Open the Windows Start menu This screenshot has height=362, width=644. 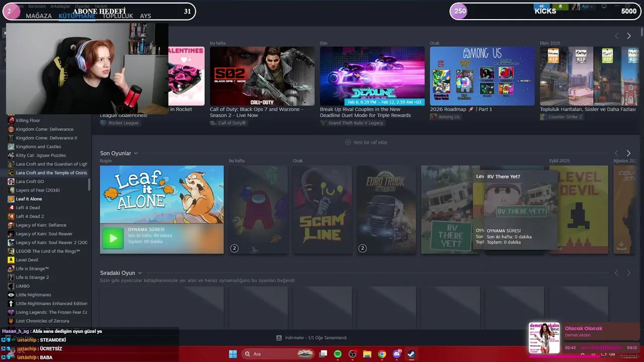click(233, 354)
